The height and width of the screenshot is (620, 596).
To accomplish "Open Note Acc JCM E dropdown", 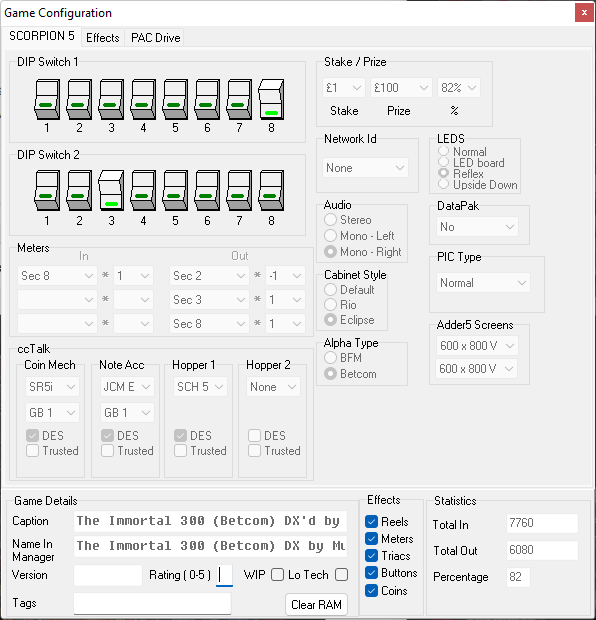I will [x=127, y=387].
